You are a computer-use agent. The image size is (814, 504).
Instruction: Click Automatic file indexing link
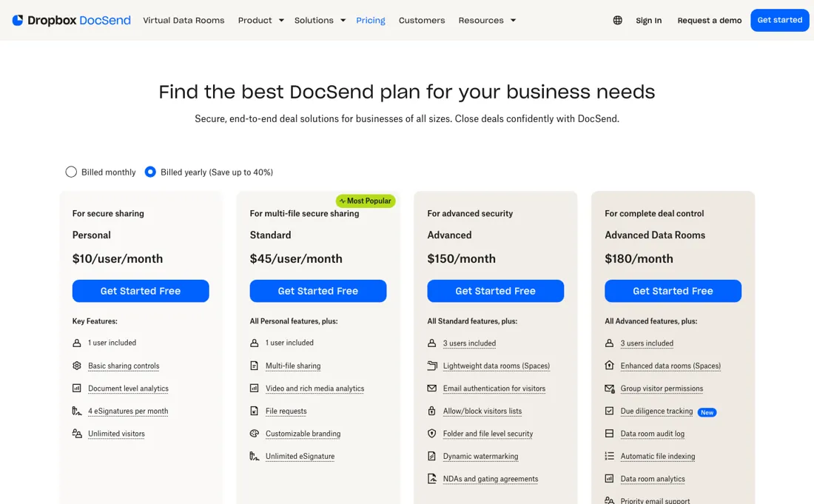point(658,456)
